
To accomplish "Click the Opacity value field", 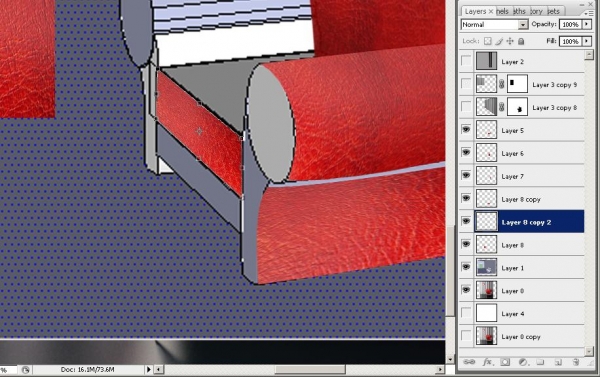I will pos(570,24).
